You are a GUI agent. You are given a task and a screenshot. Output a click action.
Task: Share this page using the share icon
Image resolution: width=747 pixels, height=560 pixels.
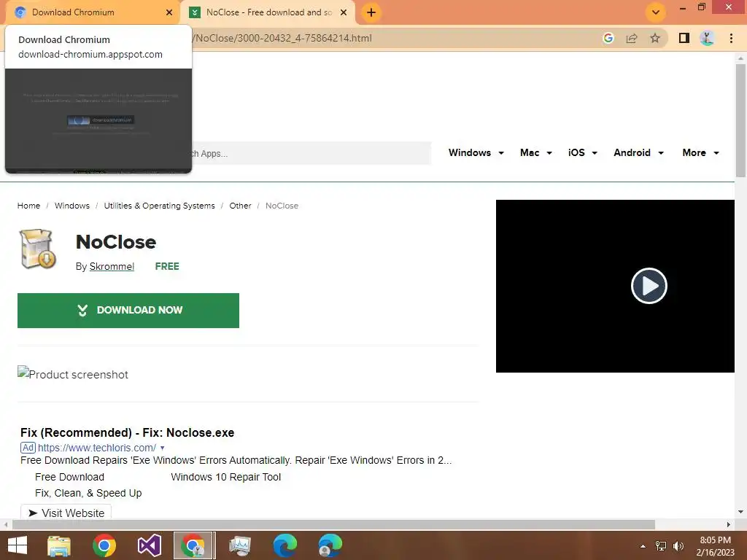tap(632, 38)
